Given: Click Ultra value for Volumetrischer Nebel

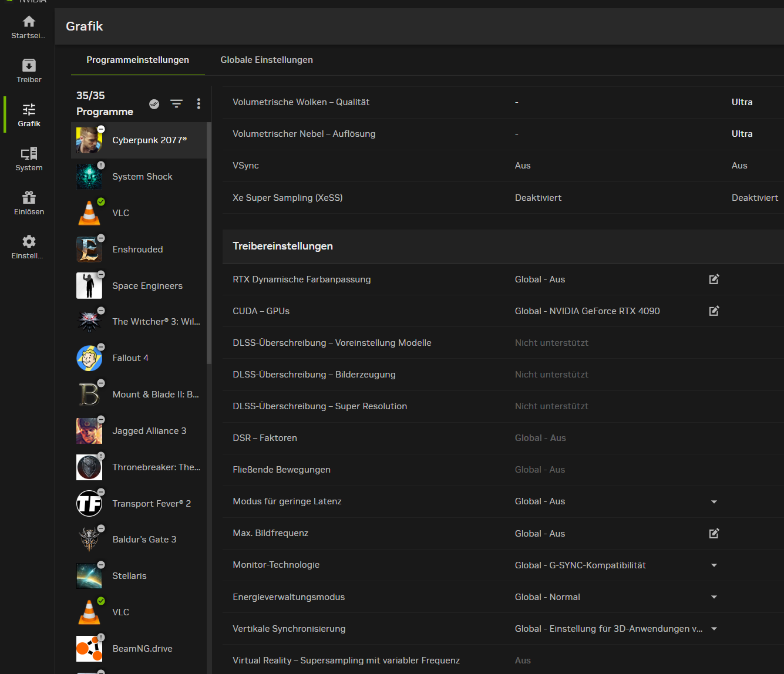Looking at the screenshot, I should coord(742,134).
